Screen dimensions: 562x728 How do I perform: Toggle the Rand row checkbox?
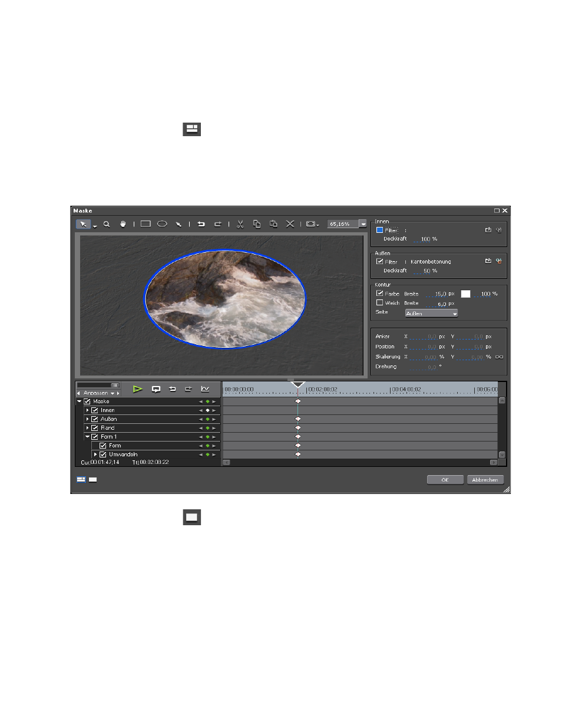pyautogui.click(x=95, y=428)
